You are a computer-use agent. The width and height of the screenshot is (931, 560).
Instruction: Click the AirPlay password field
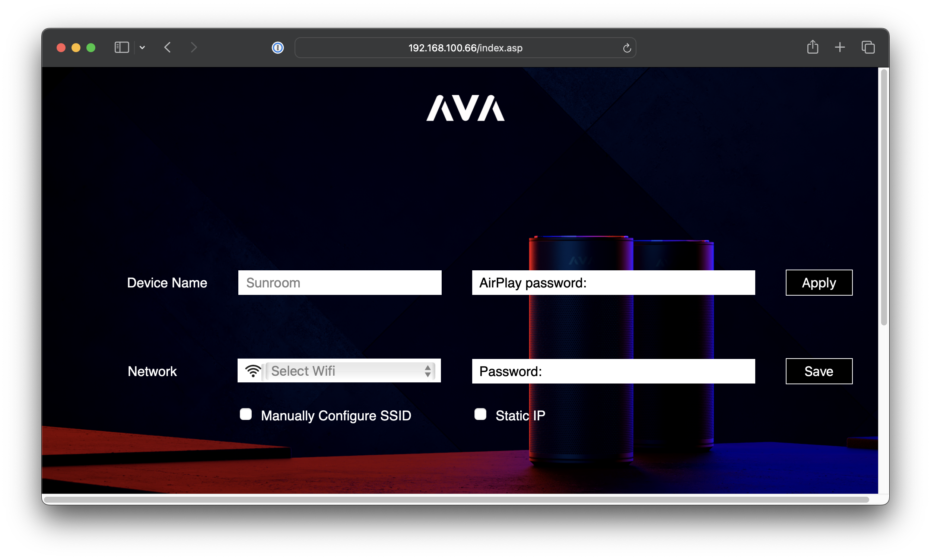[613, 282]
